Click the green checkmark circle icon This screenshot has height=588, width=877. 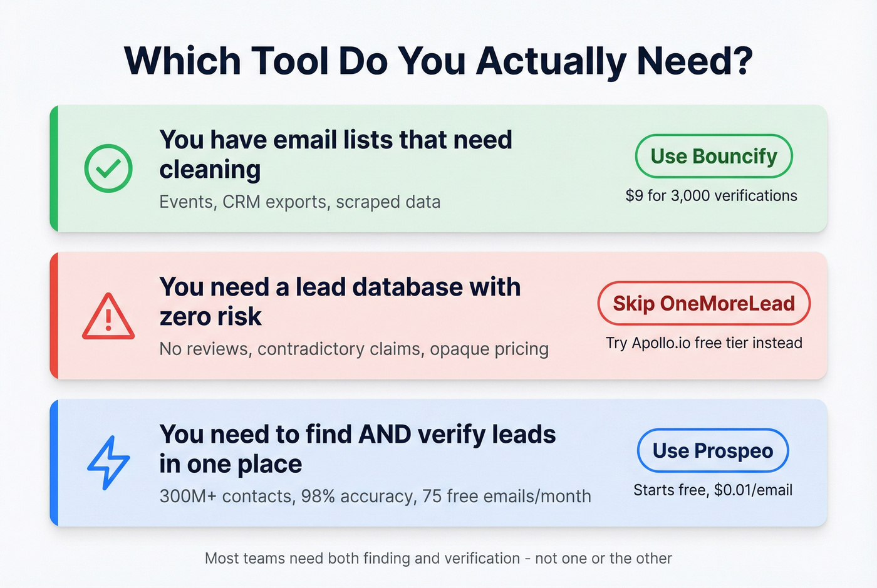(108, 168)
